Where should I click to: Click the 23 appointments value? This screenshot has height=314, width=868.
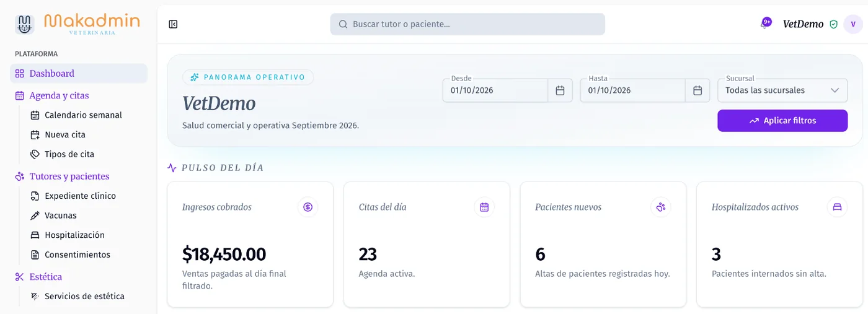[x=368, y=254]
